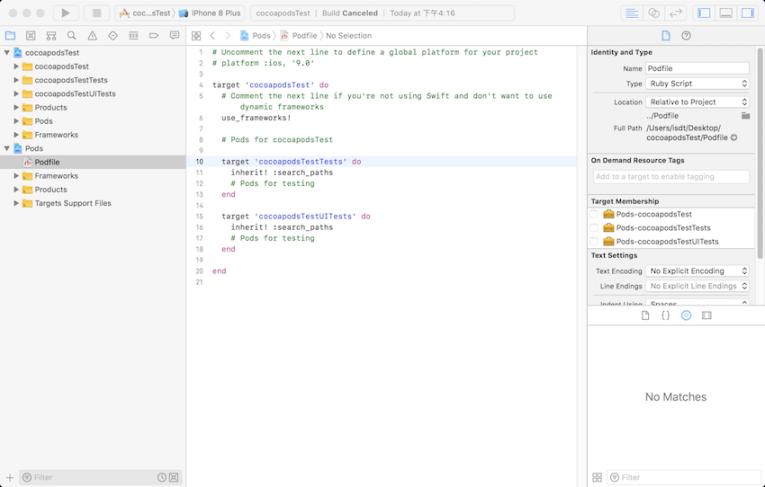Switch to the Version editor
The height and width of the screenshot is (487, 765).
[x=676, y=13]
